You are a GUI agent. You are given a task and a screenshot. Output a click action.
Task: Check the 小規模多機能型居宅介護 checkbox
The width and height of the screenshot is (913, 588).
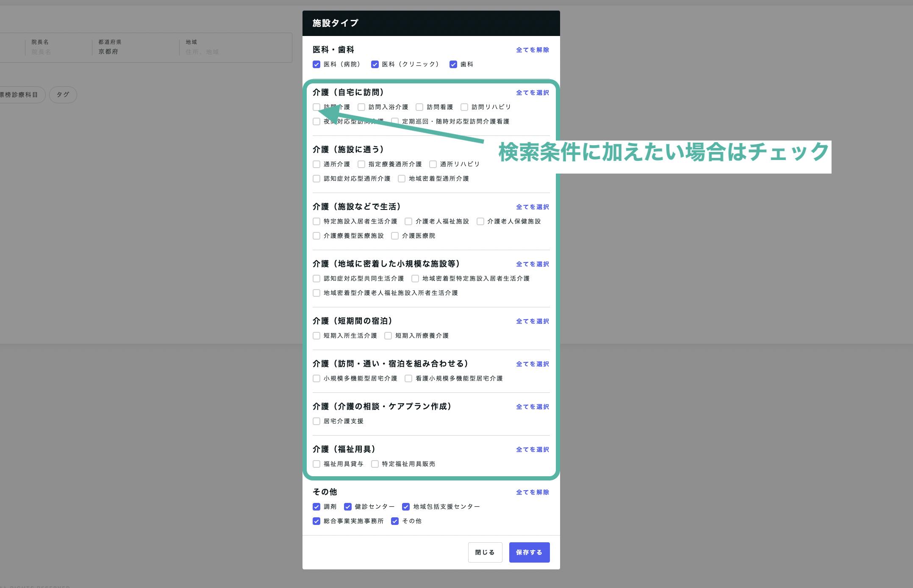[316, 378]
